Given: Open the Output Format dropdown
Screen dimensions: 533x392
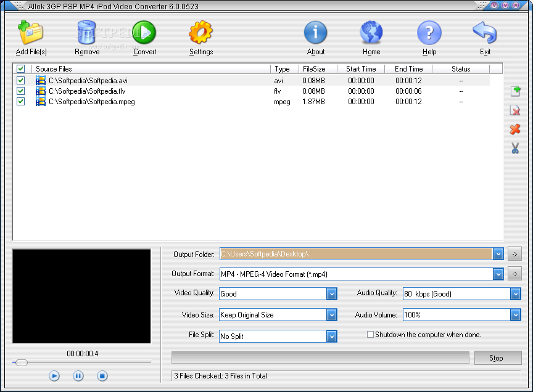Looking at the screenshot, I should coord(498,273).
